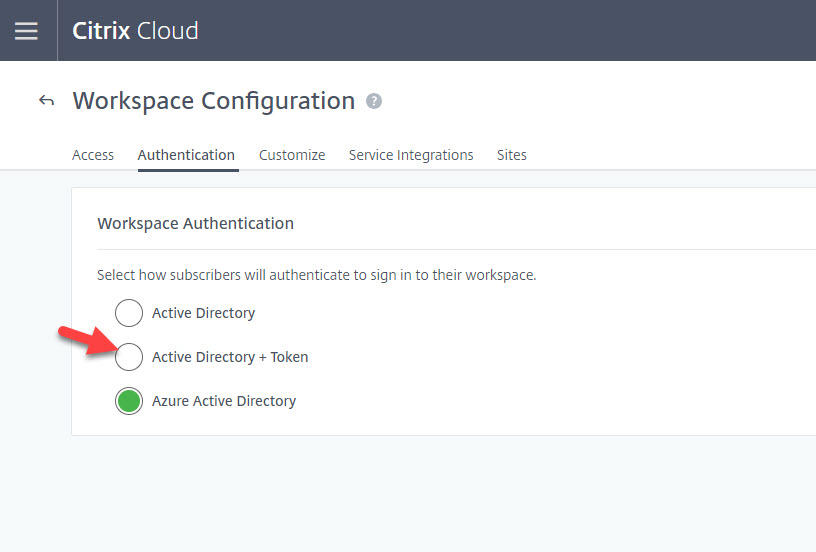Open the hamburger navigation menu
Screen dimensions: 816x552
26,31
